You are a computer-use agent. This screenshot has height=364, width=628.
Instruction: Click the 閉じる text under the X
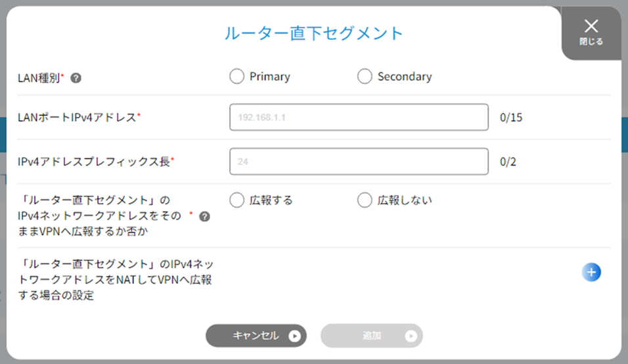tap(591, 41)
